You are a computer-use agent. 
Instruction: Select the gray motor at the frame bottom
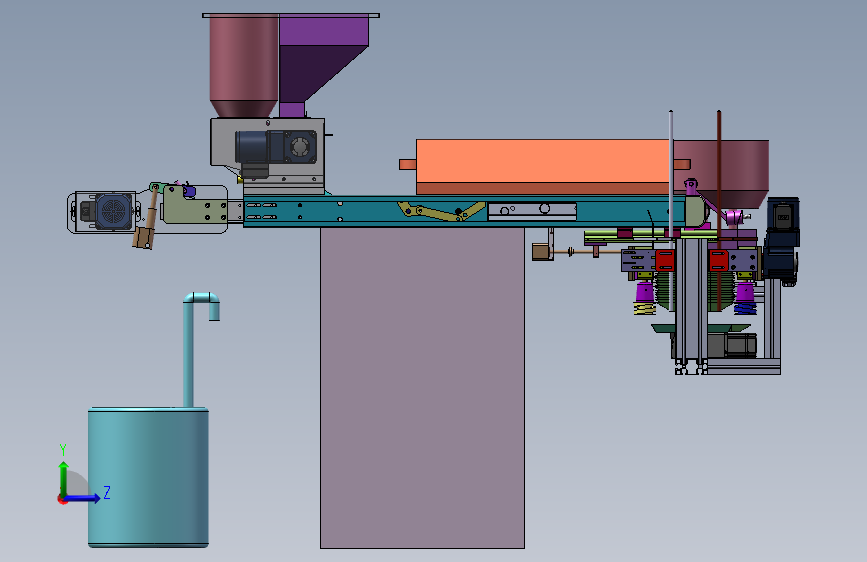pyautogui.click(x=731, y=345)
